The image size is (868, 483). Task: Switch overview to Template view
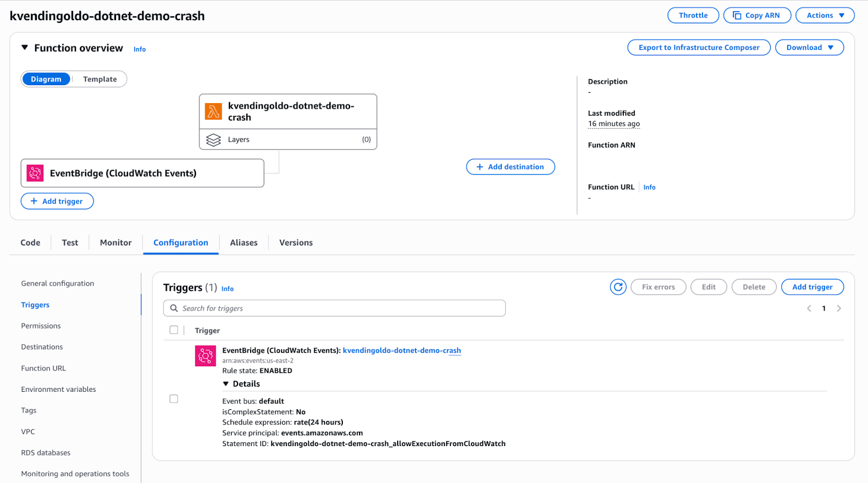pyautogui.click(x=100, y=79)
